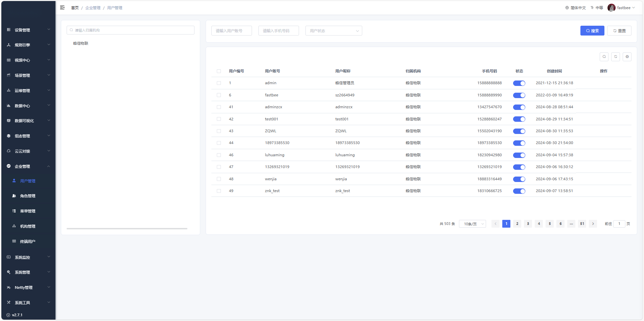This screenshot has height=321, width=644.
Task: Click the language globe icon in header
Action: pos(567,8)
